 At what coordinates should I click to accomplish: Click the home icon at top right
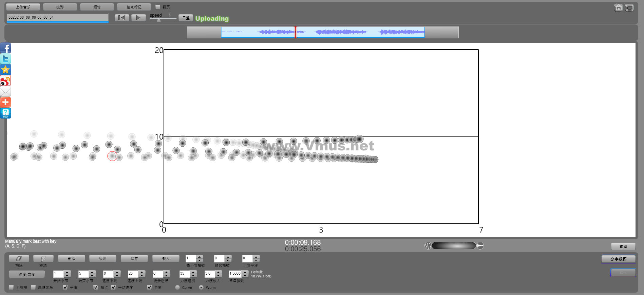[618, 7]
